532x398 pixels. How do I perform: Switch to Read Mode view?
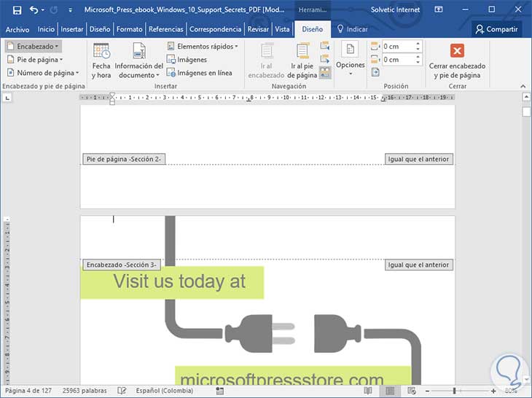coord(368,391)
